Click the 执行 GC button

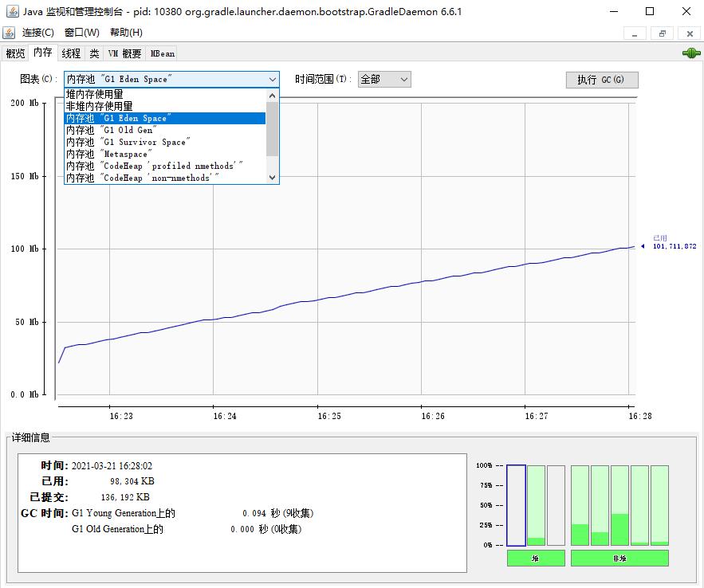click(602, 80)
